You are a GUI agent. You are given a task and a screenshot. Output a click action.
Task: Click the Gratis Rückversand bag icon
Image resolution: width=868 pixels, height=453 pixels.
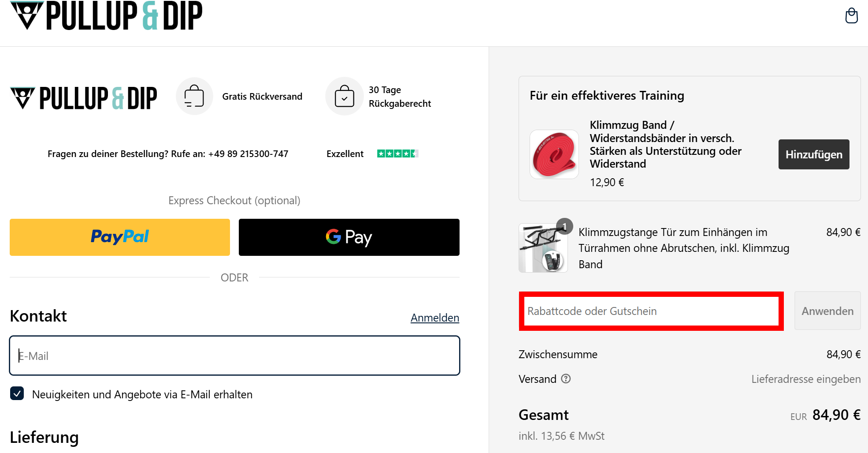194,96
